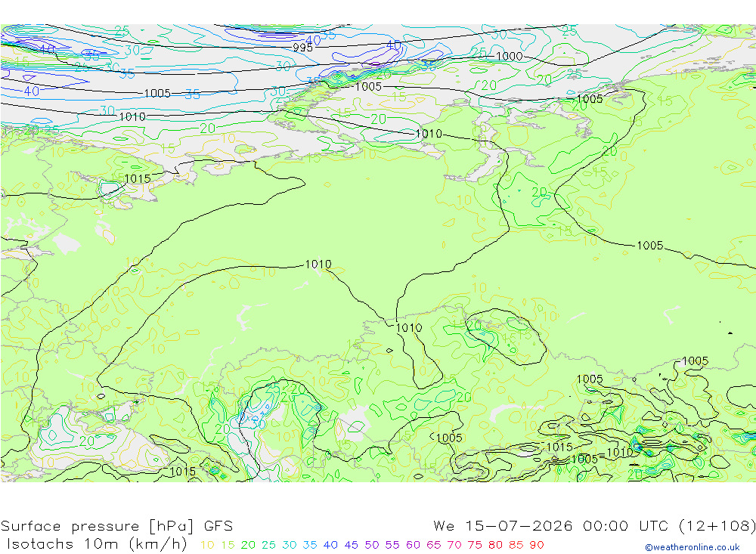Select the 90 legend value
Image resolution: width=756 pixels, height=554 pixels.
[x=537, y=545]
